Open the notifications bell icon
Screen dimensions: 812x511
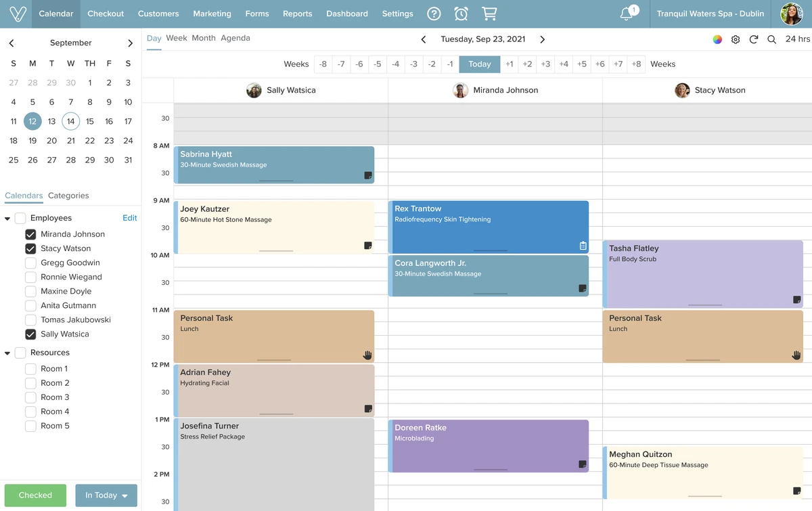coord(627,14)
